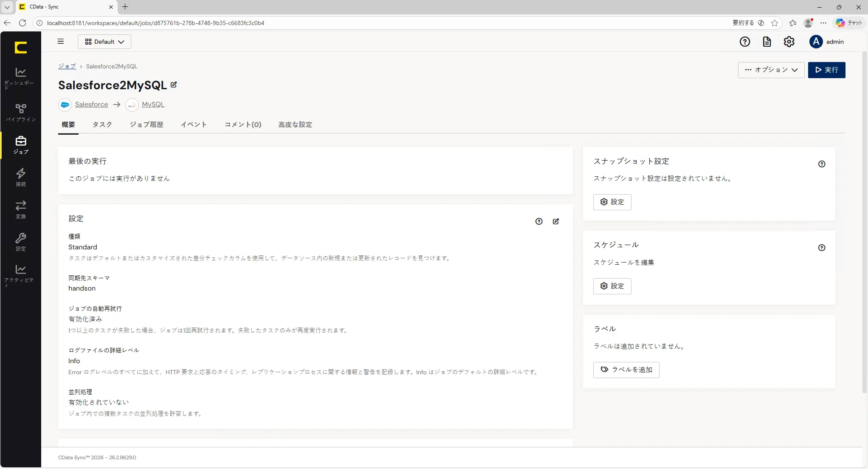Open the Salesforce source link
This screenshot has height=469, width=868.
(x=91, y=105)
